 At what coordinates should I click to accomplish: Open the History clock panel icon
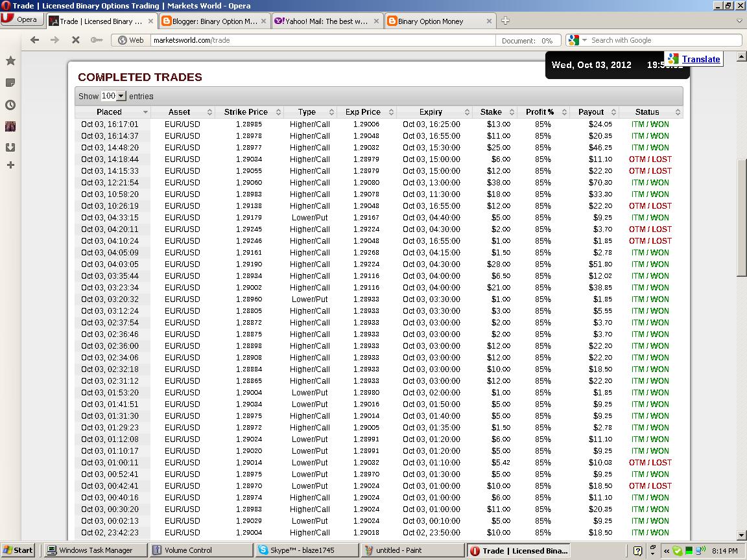[x=10, y=105]
